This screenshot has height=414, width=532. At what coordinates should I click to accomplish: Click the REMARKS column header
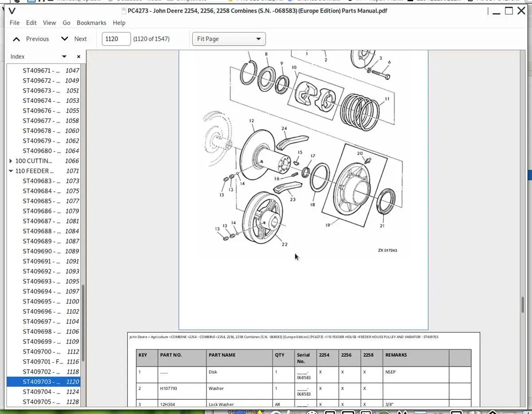click(x=416, y=358)
